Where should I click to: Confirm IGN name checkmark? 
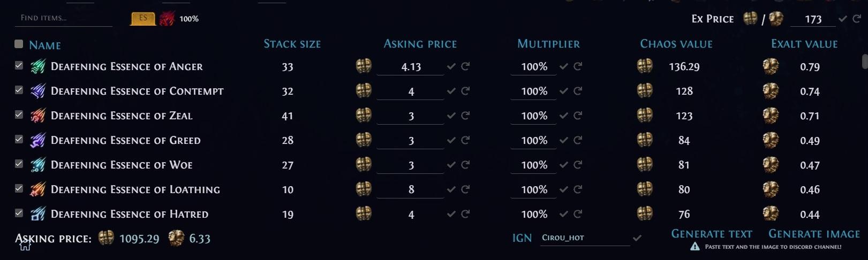[637, 238]
